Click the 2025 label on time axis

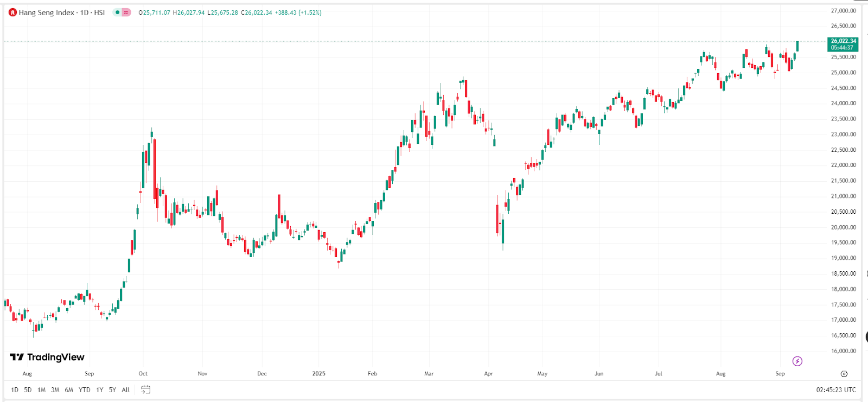point(319,374)
